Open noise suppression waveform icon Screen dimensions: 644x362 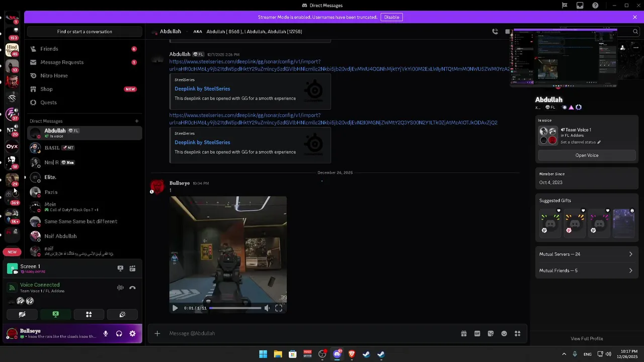pyautogui.click(x=120, y=288)
